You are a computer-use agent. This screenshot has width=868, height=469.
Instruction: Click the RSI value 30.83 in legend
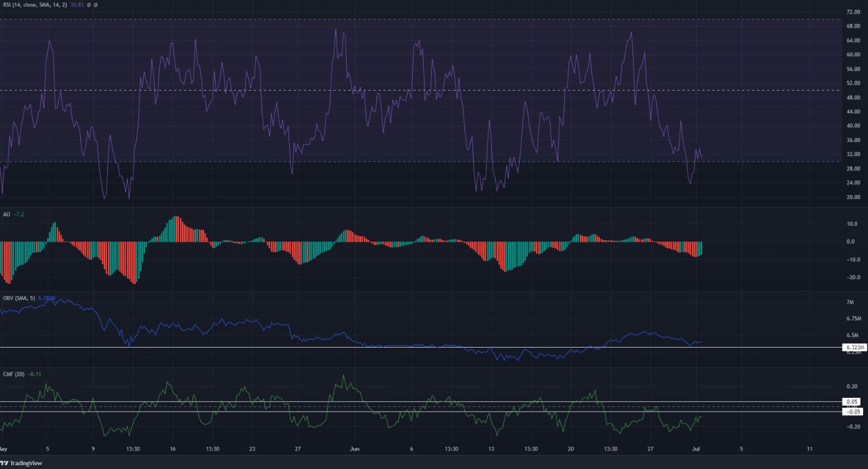point(76,4)
